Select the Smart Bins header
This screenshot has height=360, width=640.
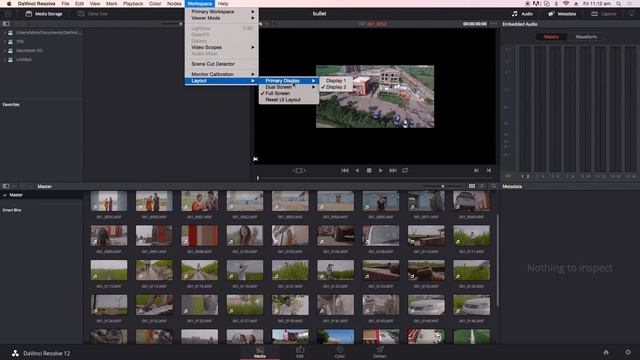click(x=12, y=210)
